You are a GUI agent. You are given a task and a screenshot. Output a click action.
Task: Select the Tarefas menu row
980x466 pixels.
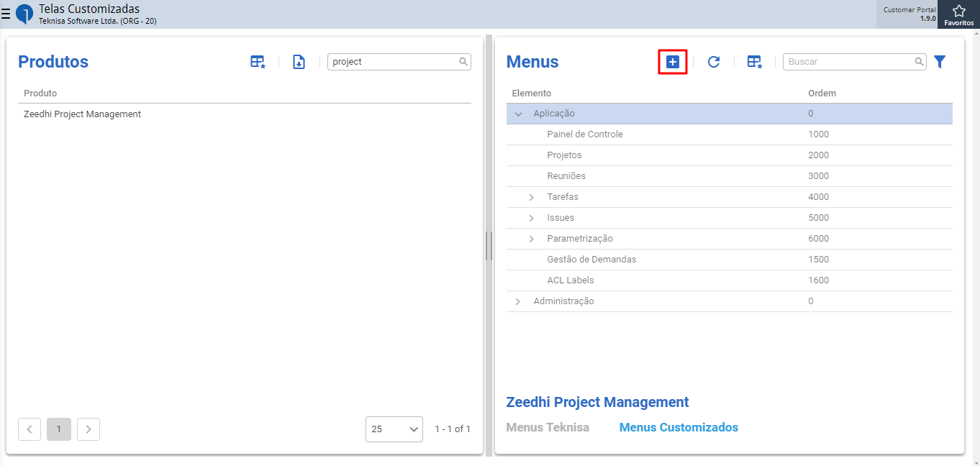pos(730,197)
